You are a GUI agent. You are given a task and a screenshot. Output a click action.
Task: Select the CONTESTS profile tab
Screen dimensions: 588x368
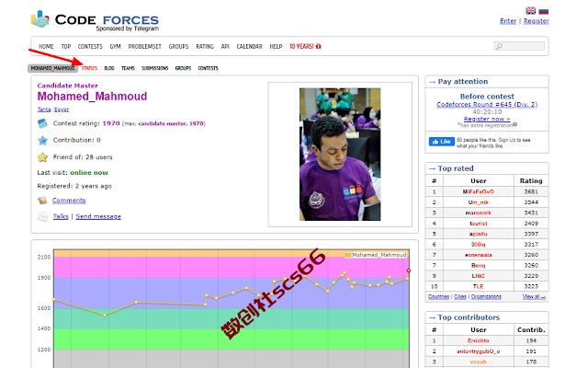coord(209,68)
